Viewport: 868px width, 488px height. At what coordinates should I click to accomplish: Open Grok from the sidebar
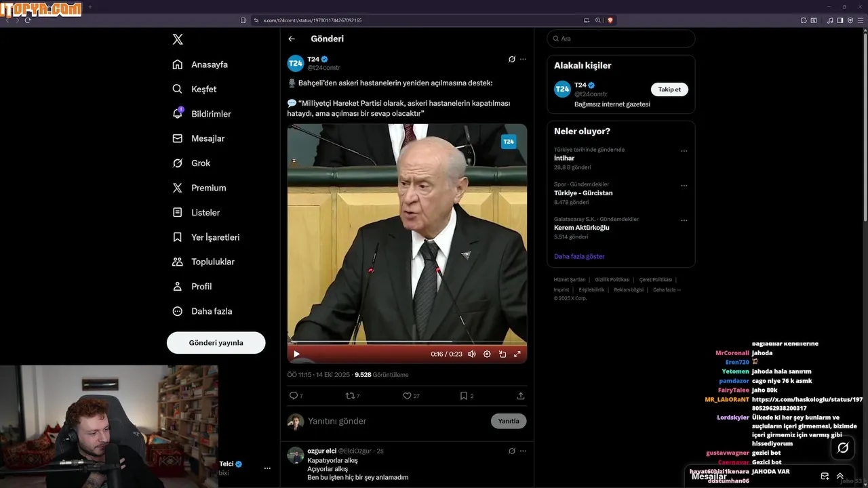191,163
